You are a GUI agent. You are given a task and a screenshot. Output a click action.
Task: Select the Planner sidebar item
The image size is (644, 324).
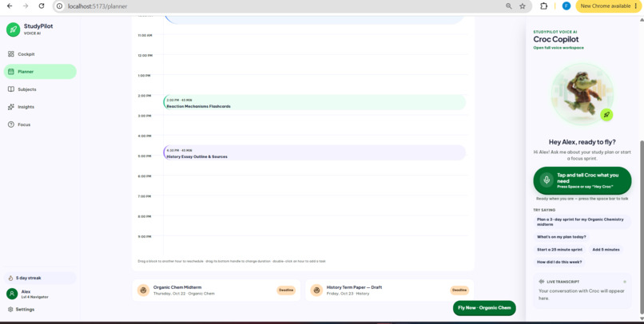[x=40, y=72]
